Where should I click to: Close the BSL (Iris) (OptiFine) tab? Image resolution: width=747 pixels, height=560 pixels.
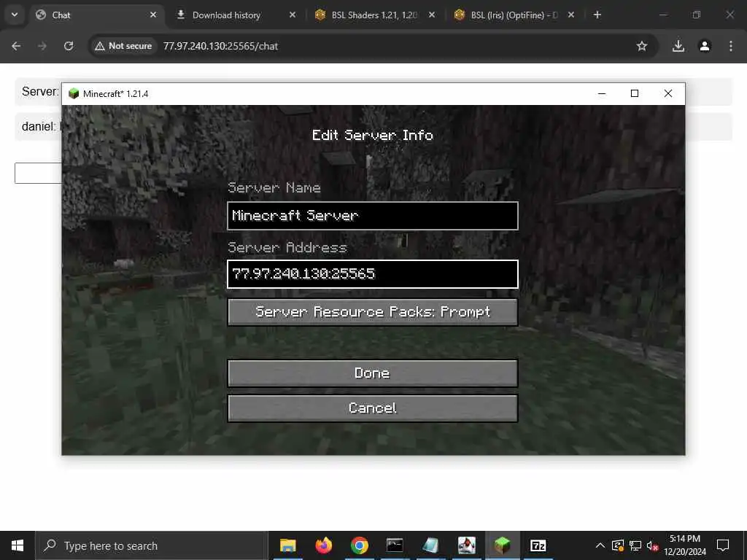[571, 15]
